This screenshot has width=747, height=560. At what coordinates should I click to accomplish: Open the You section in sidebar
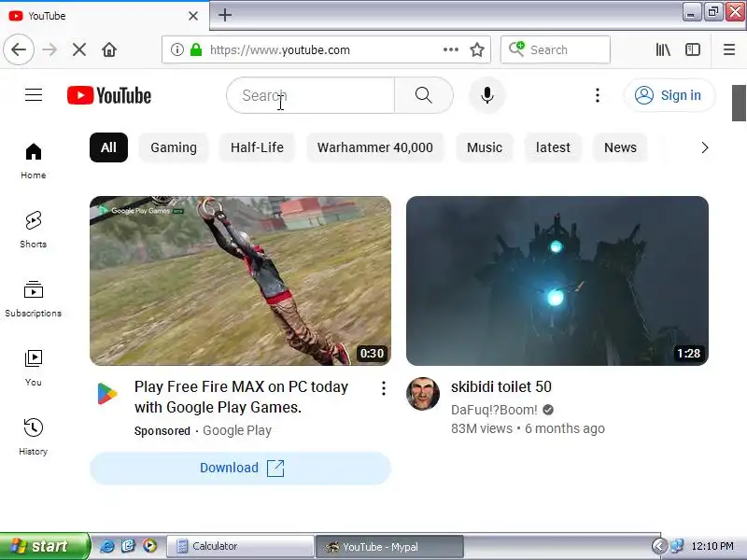point(34,368)
